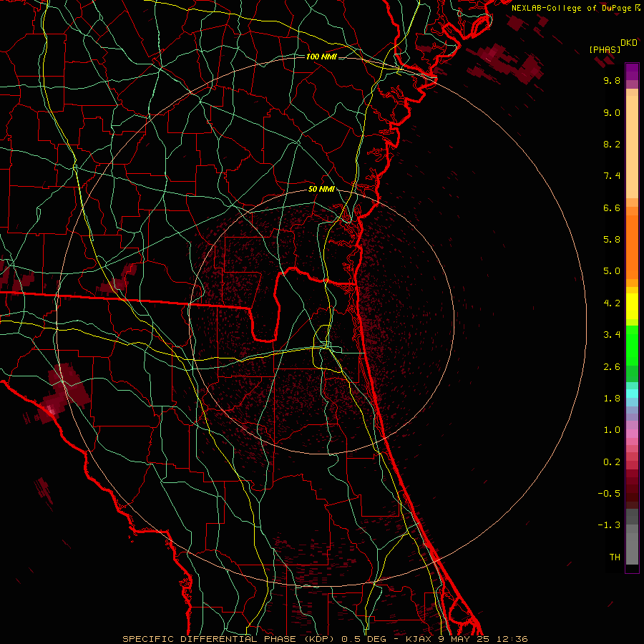Click the 1.8 scale value
Screen dimensions: 644x644
click(612, 399)
